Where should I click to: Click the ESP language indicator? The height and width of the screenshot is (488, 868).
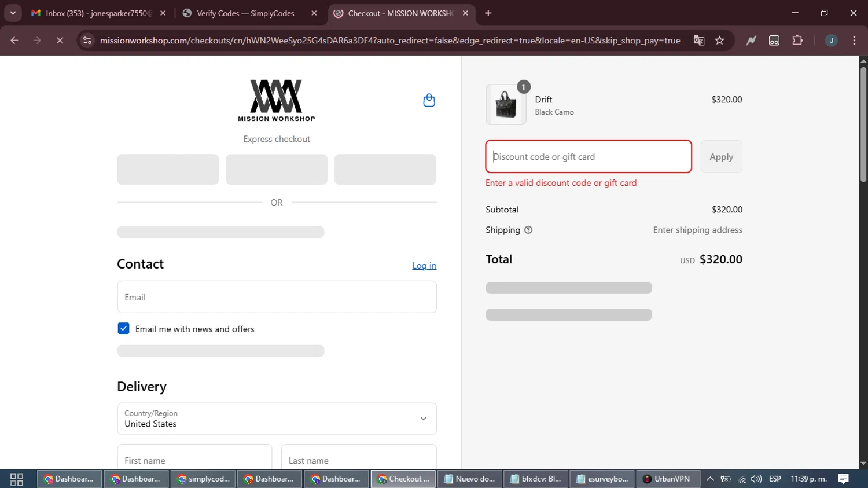tap(775, 479)
